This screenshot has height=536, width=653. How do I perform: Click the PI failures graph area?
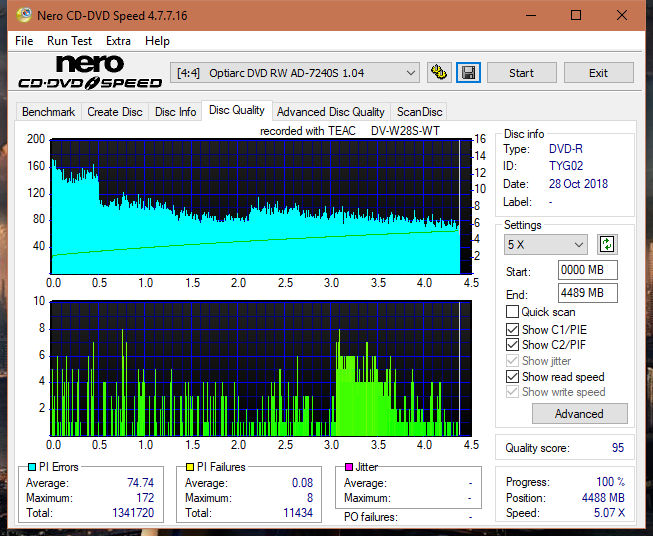click(261, 369)
